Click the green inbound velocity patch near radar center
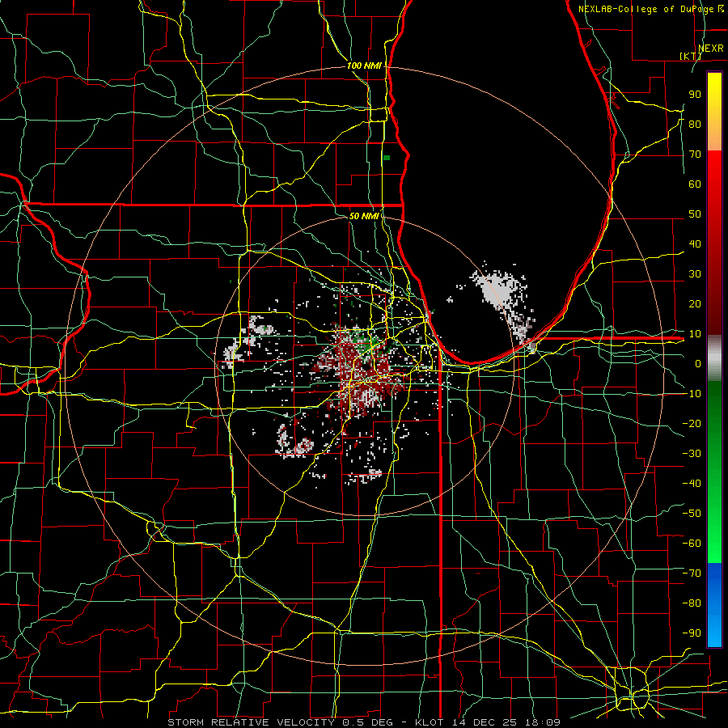The height and width of the screenshot is (728, 728). 366,343
